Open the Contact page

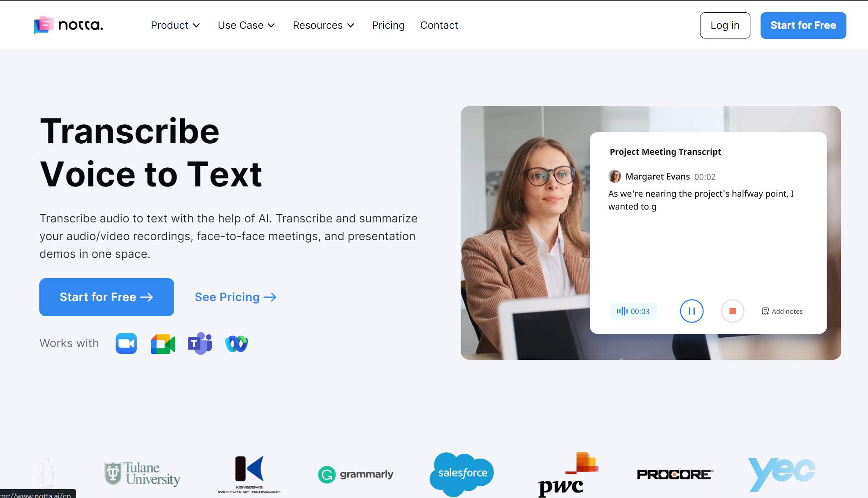[439, 25]
